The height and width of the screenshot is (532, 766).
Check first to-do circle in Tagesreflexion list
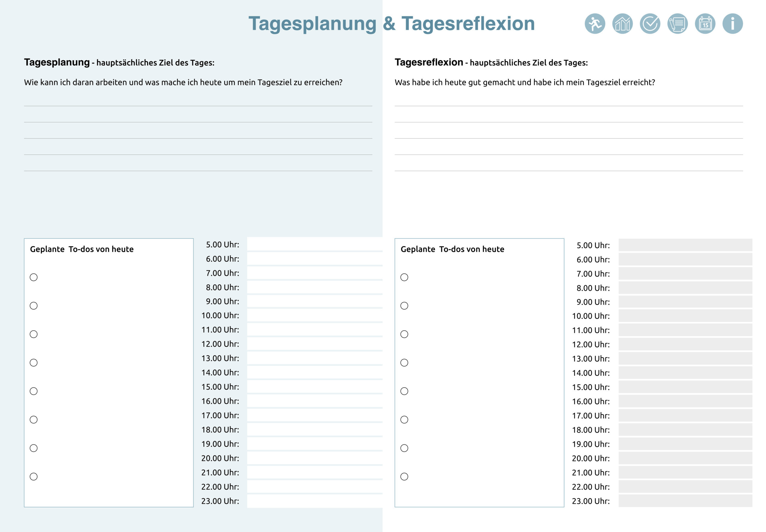(x=404, y=277)
